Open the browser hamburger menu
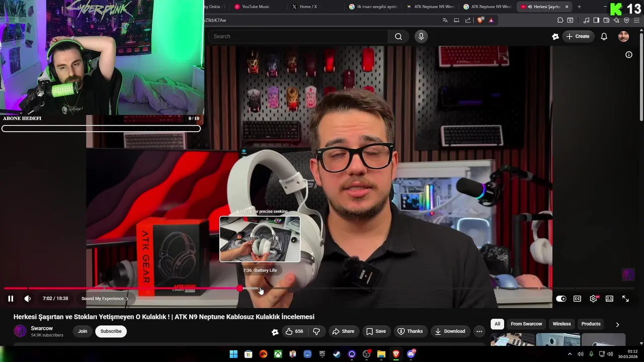This screenshot has width=644, height=362. coord(636,20)
